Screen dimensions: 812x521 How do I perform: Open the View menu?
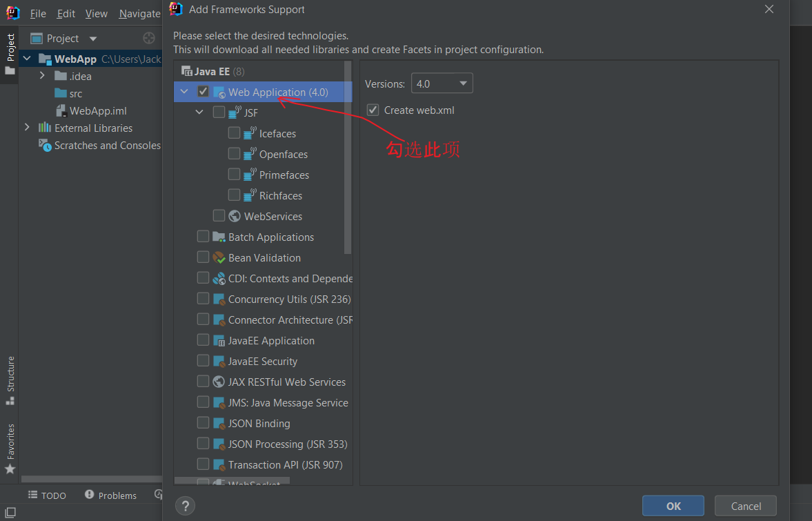(97, 14)
